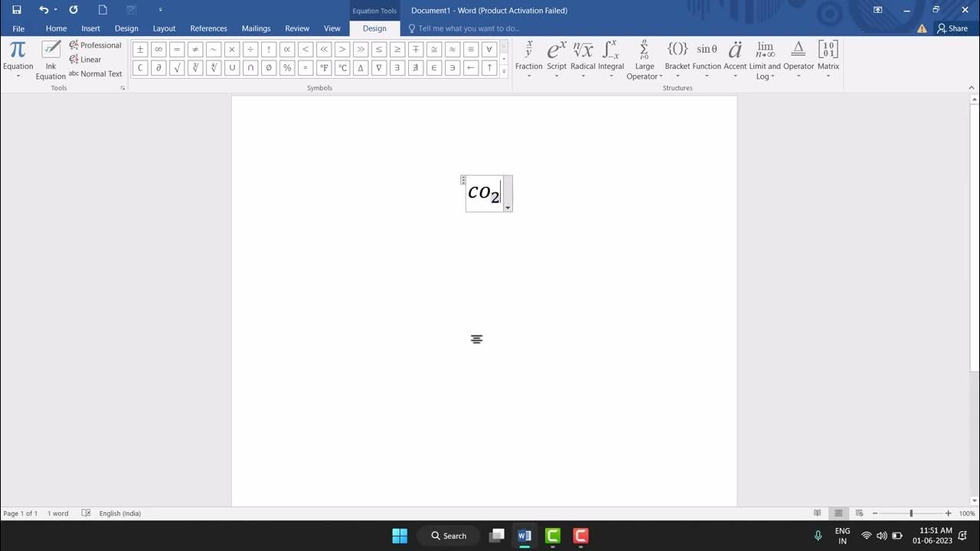Insert the greater-than-or-equal symbol
This screenshot has height=551, width=980.
coord(397,49)
